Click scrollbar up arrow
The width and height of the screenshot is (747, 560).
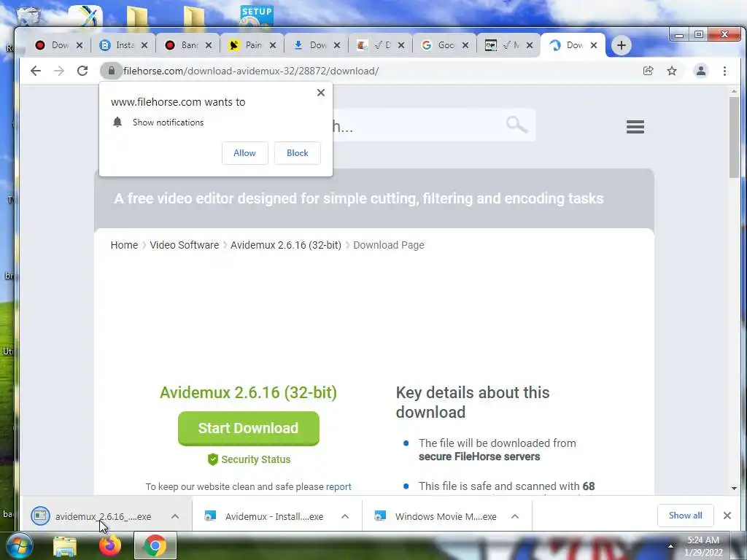click(734, 91)
